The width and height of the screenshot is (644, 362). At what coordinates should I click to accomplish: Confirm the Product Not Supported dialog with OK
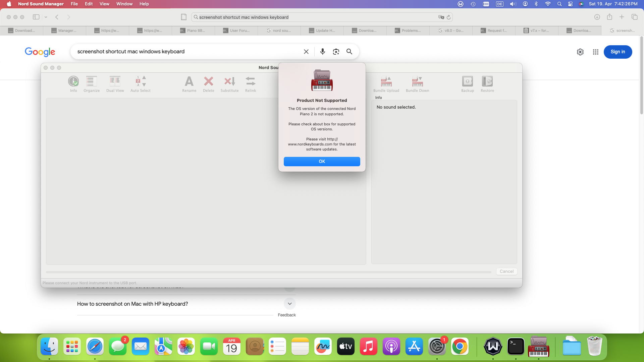click(322, 161)
